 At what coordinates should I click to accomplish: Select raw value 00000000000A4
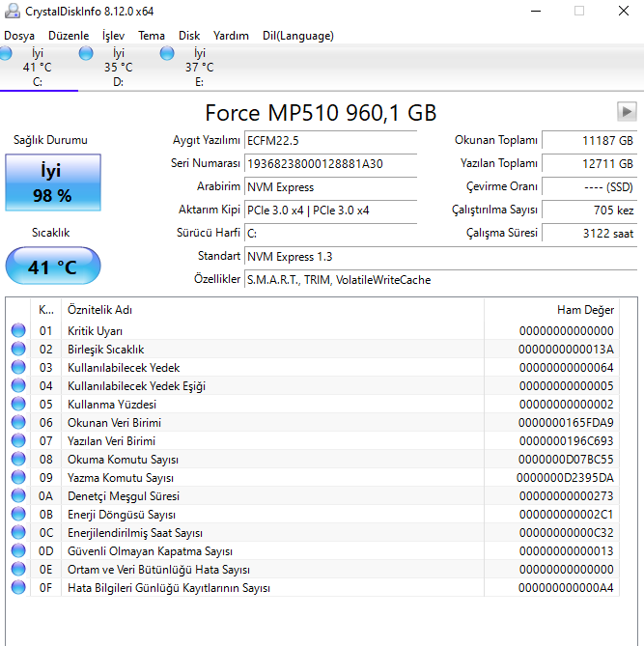point(566,588)
